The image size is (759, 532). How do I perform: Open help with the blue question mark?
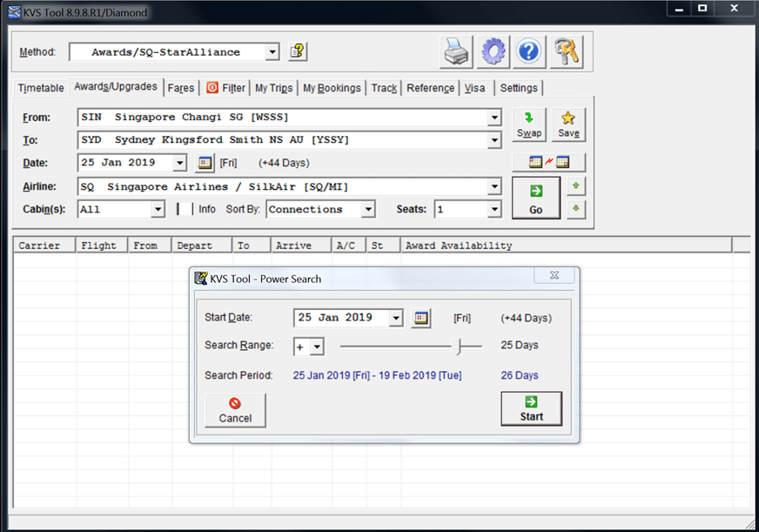coord(528,51)
